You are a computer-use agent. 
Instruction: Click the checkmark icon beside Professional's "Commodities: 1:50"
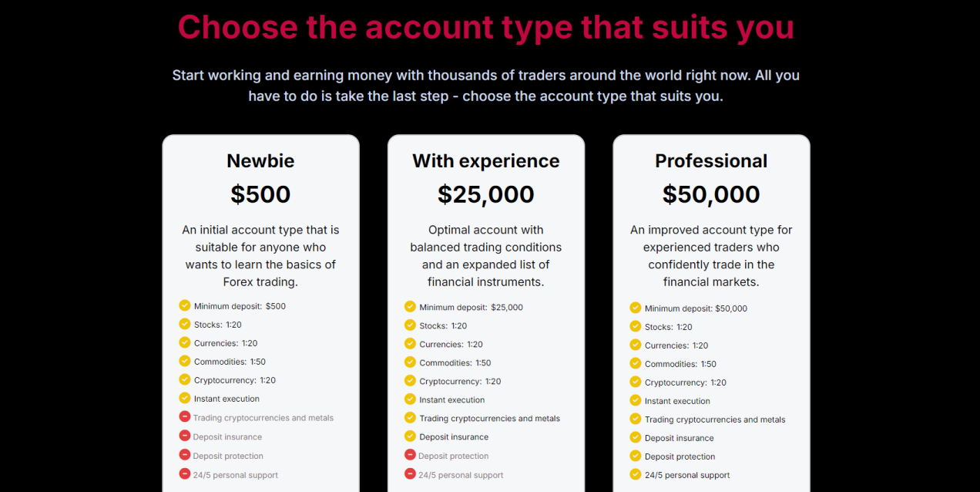point(635,363)
